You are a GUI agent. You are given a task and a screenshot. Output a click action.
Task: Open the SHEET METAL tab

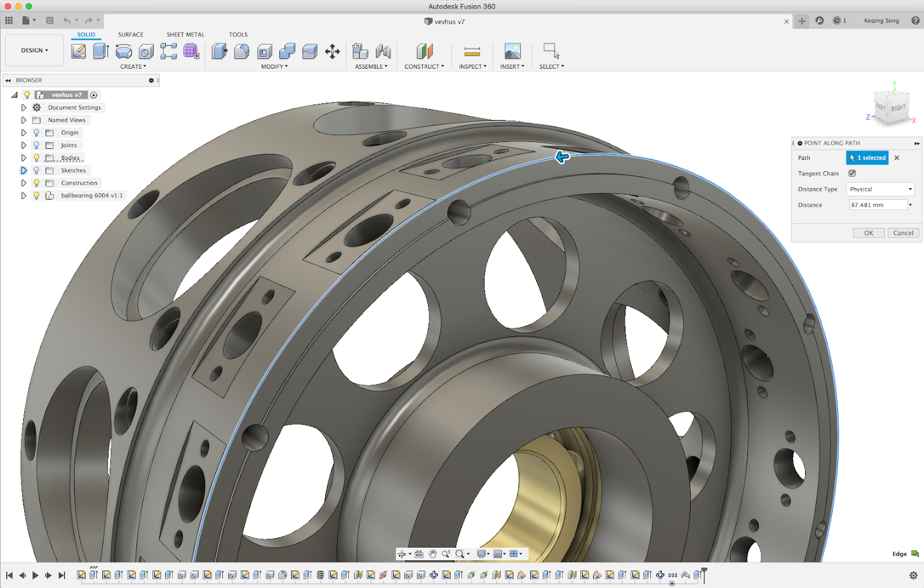[x=185, y=35]
